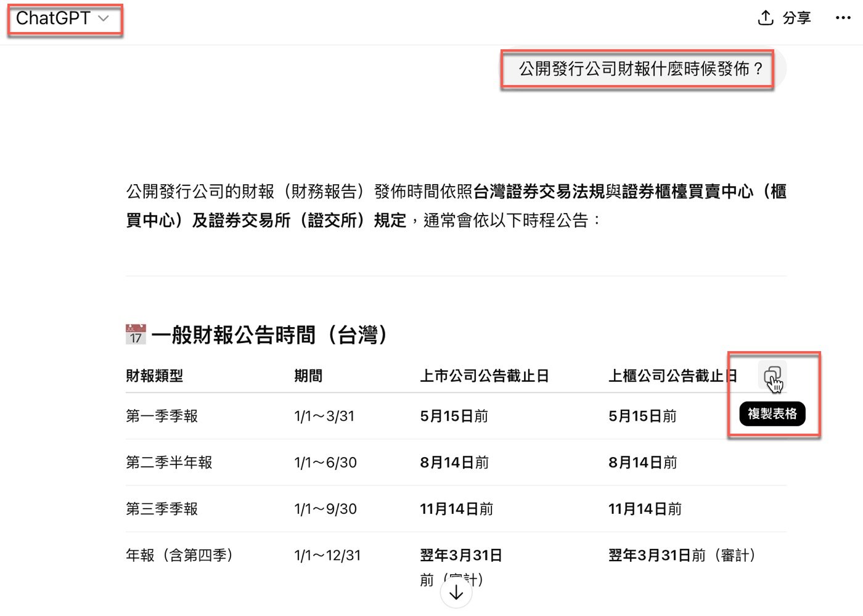
Task: Click period cell 1/1～9/30
Action: (325, 509)
